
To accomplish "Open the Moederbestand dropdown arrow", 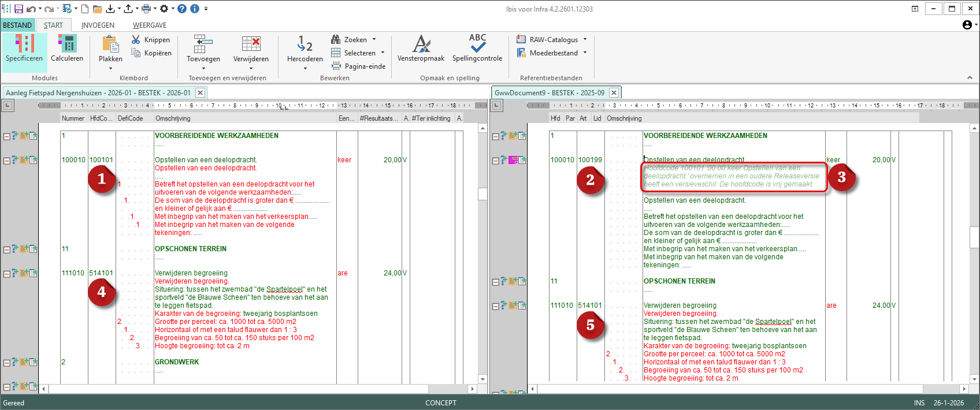I will click(585, 53).
